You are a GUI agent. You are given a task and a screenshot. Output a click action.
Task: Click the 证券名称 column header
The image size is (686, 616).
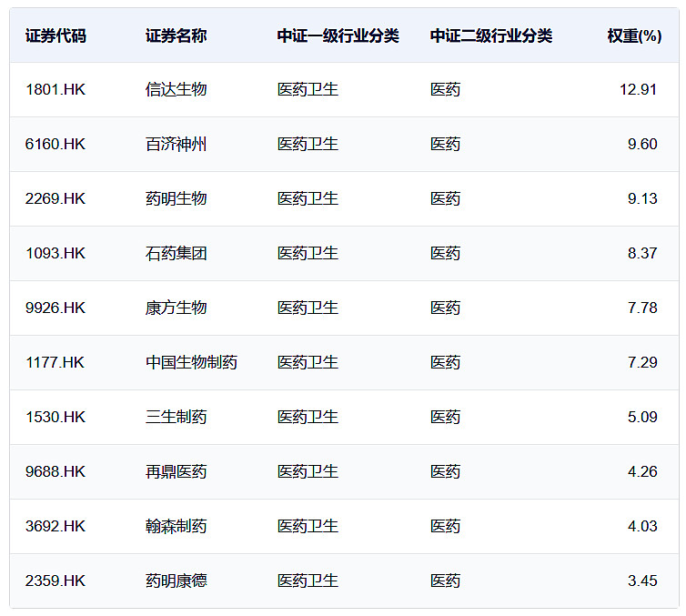176,35
